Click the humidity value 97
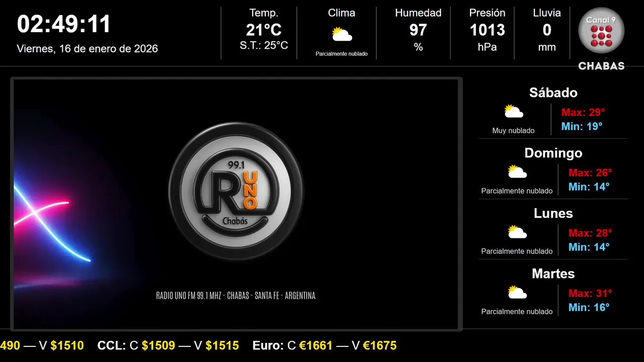 click(418, 30)
